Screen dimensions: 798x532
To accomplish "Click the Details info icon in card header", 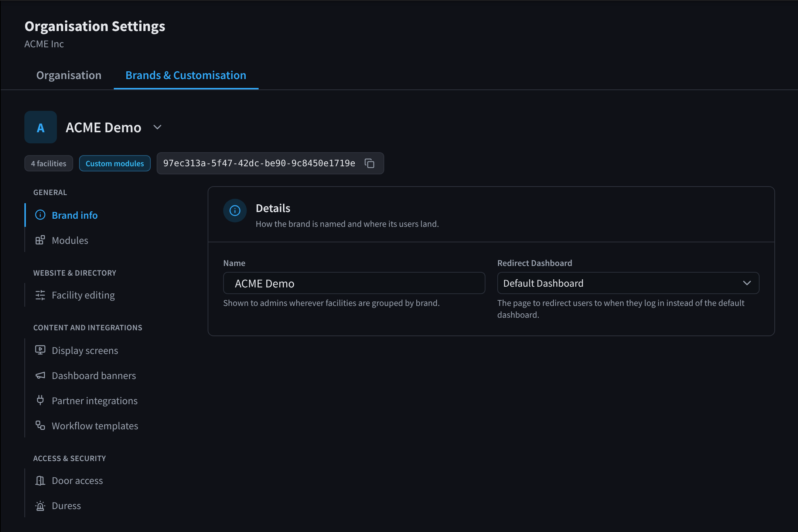I will 235,211.
